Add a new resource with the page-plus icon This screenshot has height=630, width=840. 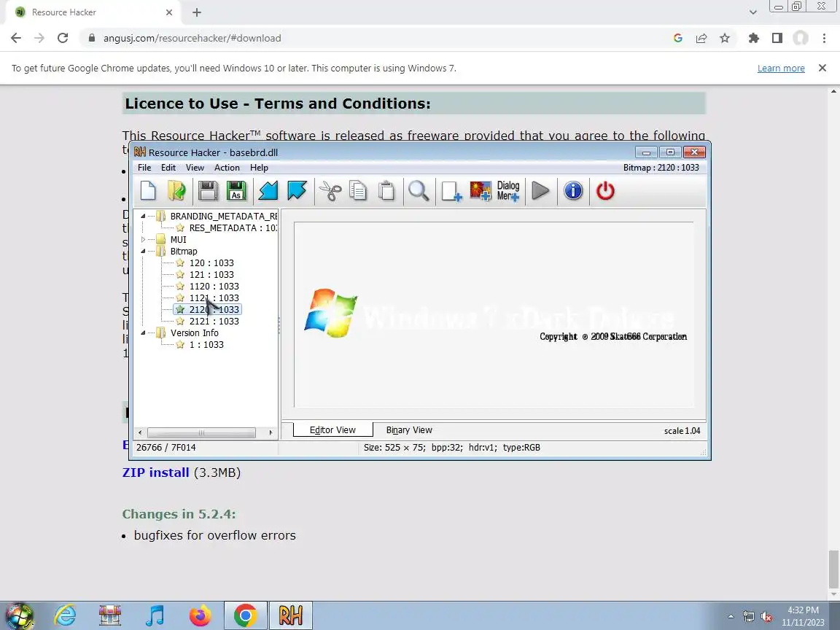[451, 191]
